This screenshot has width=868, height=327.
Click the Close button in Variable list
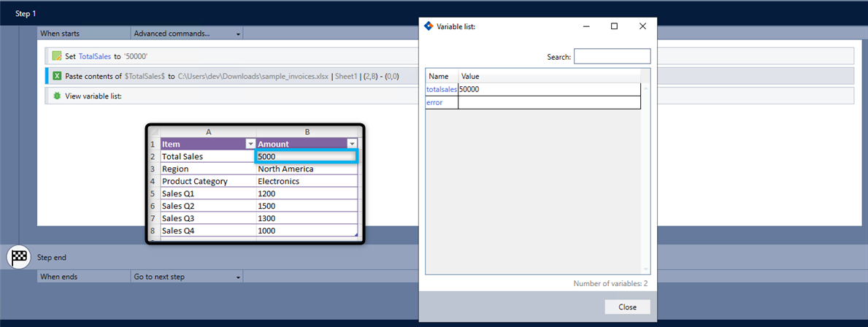pyautogui.click(x=627, y=307)
